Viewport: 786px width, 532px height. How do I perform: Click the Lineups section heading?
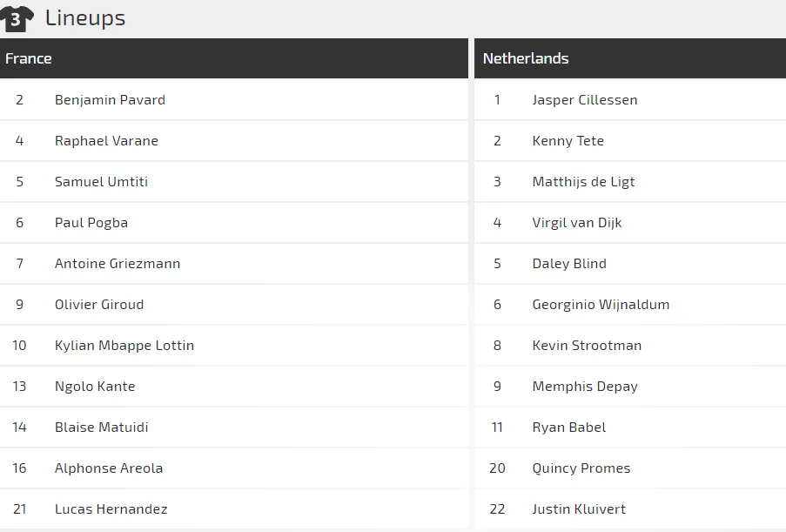85,18
